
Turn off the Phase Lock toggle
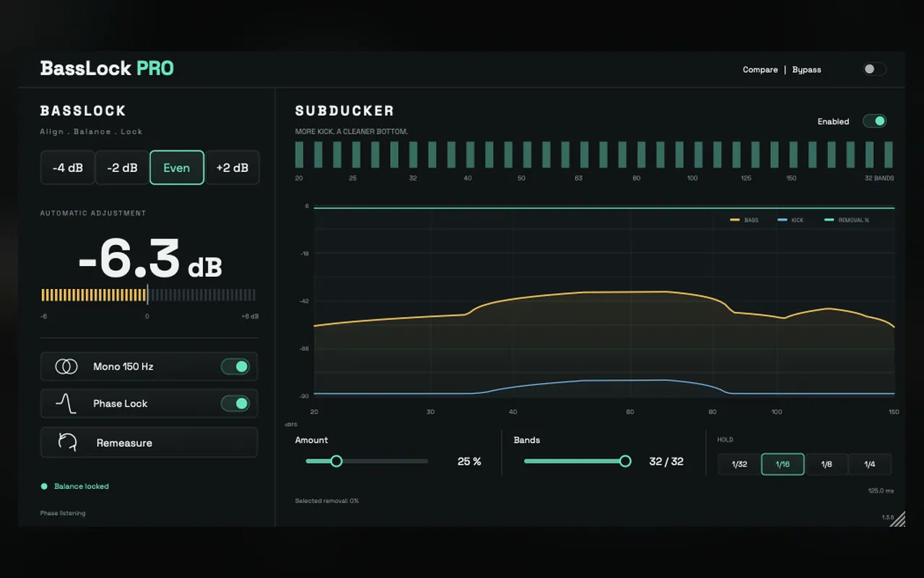point(235,403)
